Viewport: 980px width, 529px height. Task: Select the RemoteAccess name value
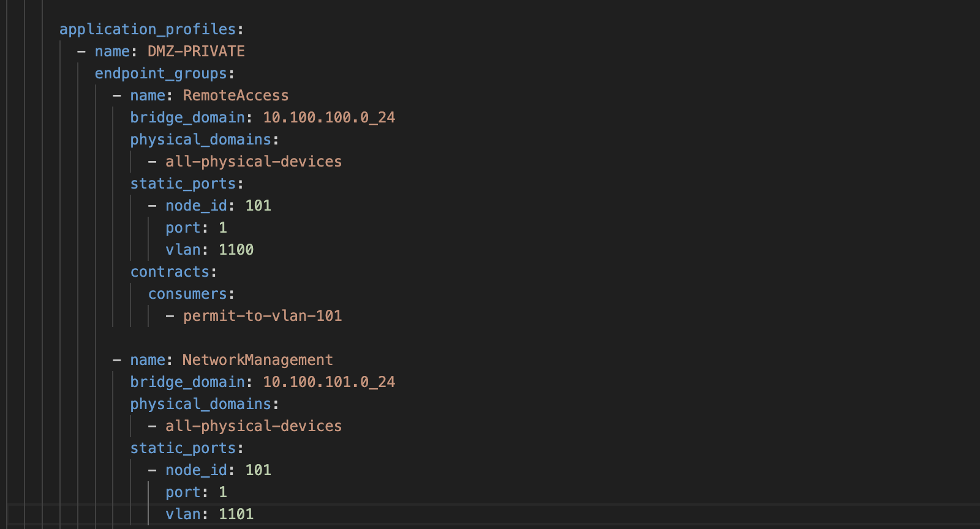(235, 96)
